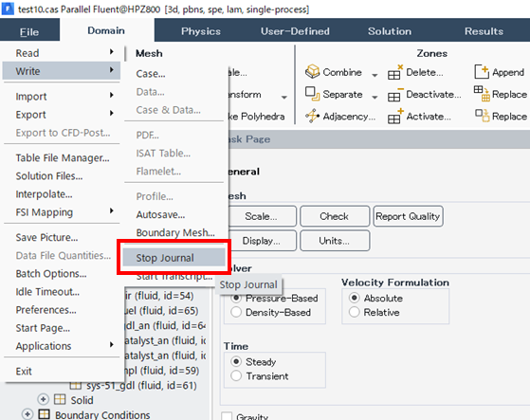Click the Write menu entry
The height and width of the screenshot is (420, 530).
[62, 71]
